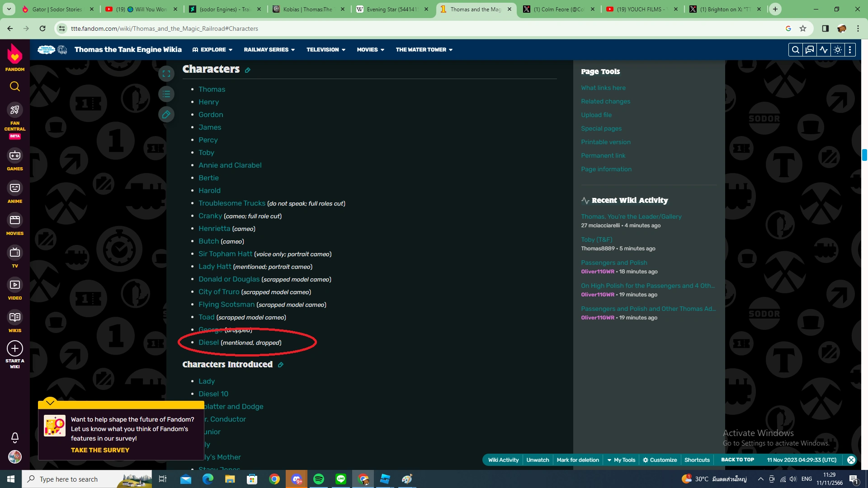868x488 pixels.
Task: Click the edit pencil beside Characters heading
Action: 248,70
